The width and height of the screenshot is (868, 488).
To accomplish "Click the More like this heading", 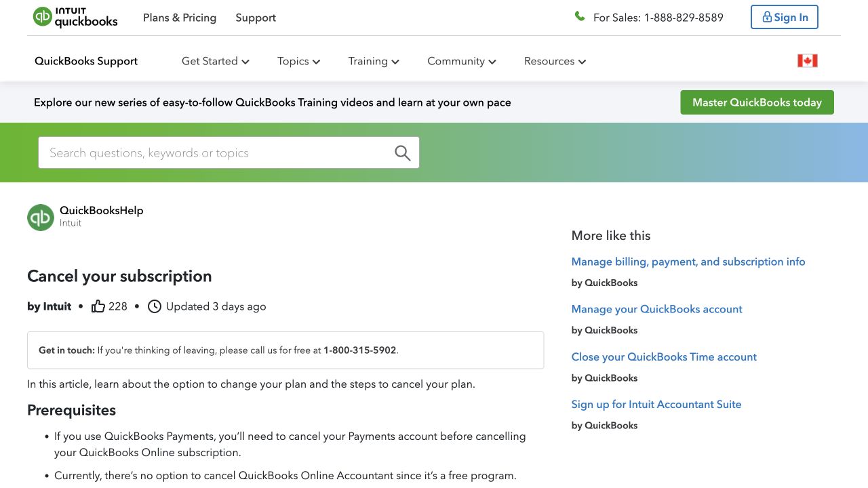I will [x=611, y=235].
